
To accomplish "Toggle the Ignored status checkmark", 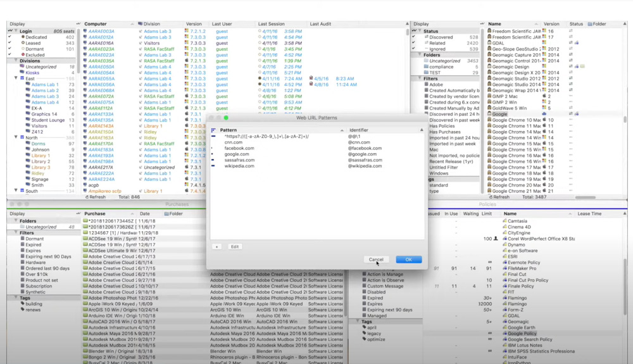I will (414, 49).
